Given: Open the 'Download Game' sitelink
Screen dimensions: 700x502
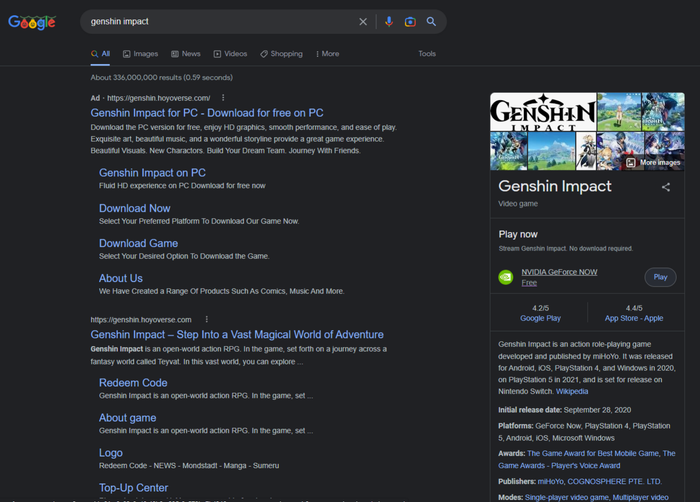Looking at the screenshot, I should click(138, 243).
